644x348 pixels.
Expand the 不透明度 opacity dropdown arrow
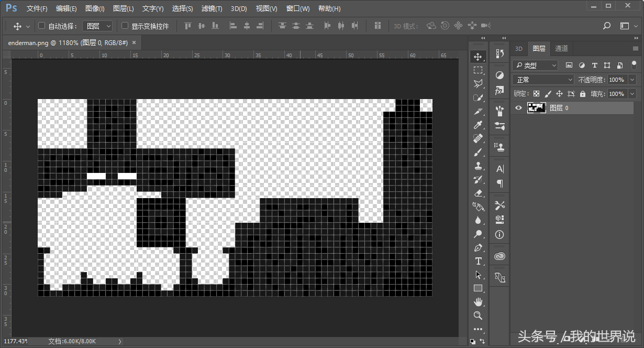coord(632,80)
